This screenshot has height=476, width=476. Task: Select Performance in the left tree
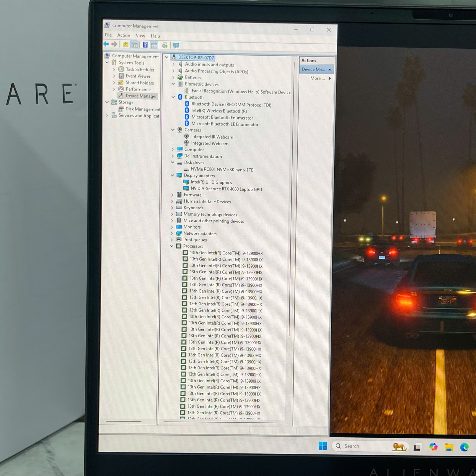(x=138, y=89)
